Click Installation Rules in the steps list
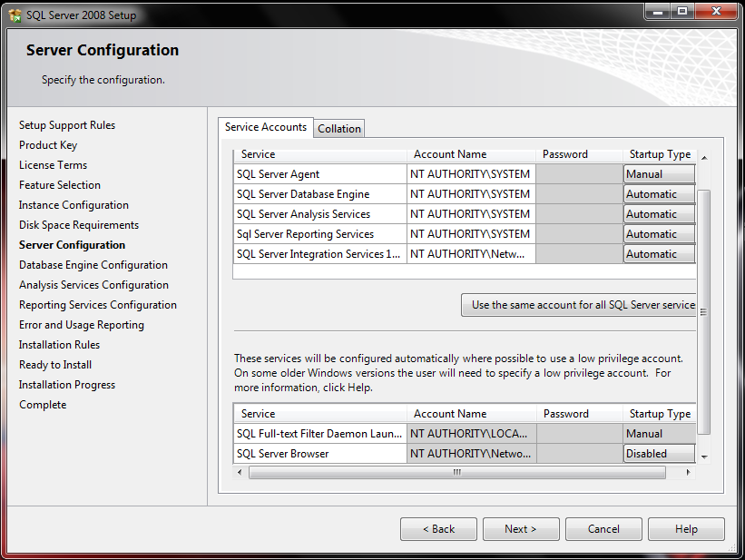 coord(59,345)
